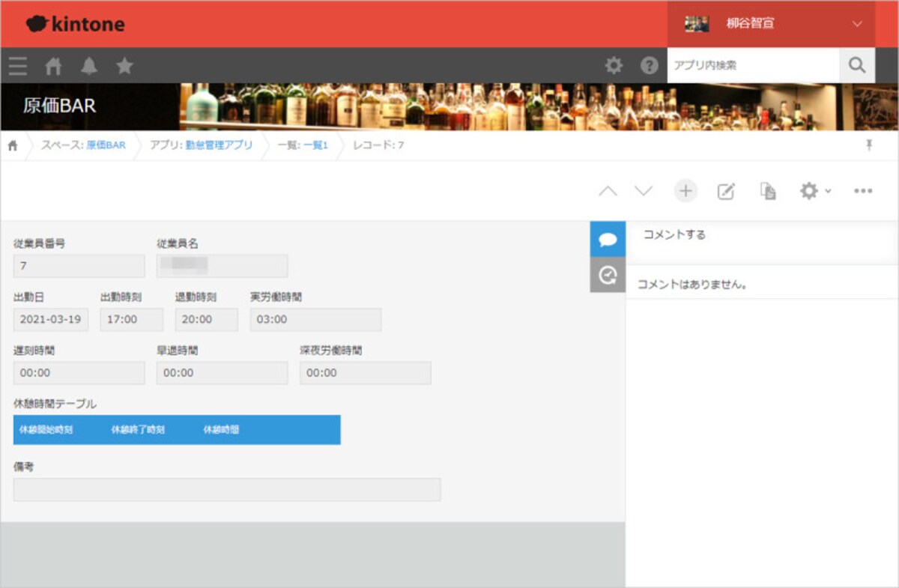Screen dimensions: 899x588
Task: Expand the 柳谷智宣 user menu arrow
Action: 858,24
